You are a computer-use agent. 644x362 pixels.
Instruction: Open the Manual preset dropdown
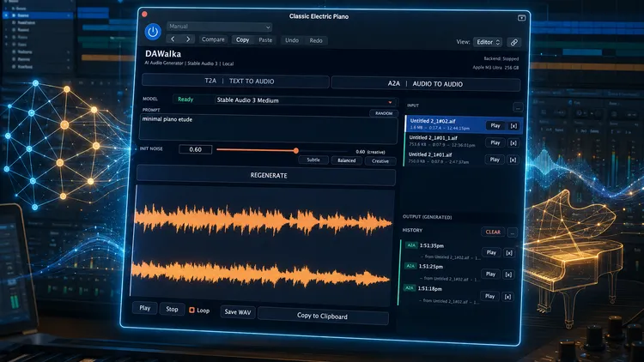[219, 27]
